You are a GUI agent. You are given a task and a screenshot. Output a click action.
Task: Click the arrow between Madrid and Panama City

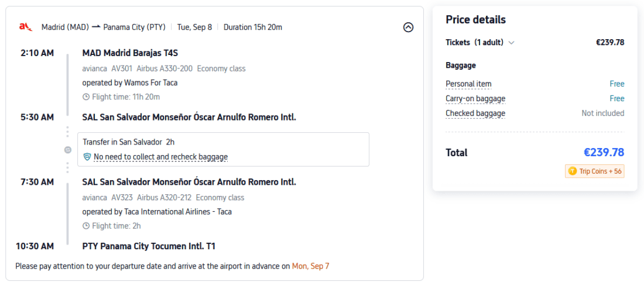[x=96, y=27]
